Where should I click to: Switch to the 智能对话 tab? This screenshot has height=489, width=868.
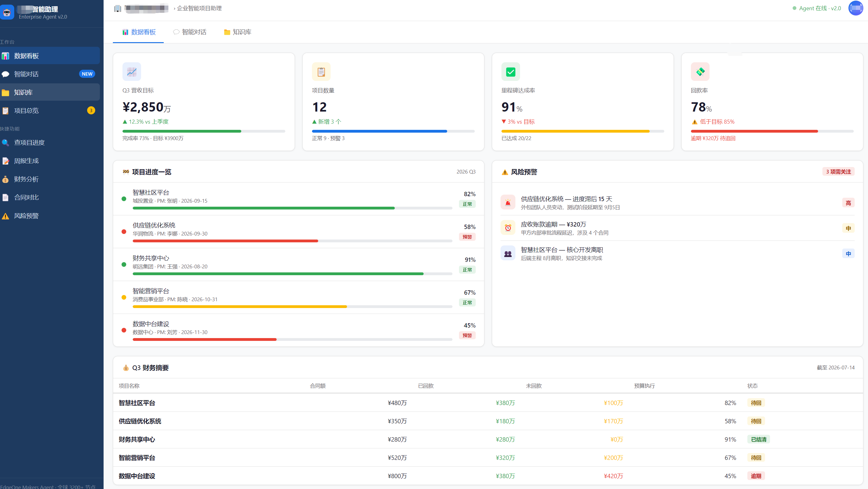(190, 32)
